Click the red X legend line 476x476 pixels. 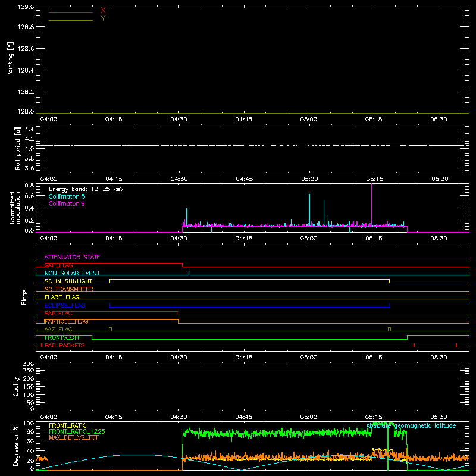pyautogui.click(x=71, y=12)
